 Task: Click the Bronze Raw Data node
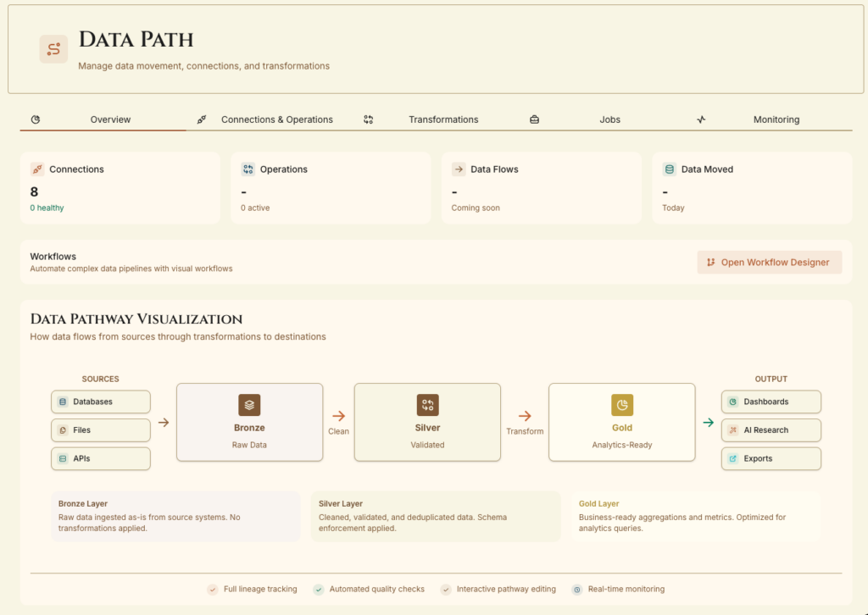pyautogui.click(x=249, y=422)
